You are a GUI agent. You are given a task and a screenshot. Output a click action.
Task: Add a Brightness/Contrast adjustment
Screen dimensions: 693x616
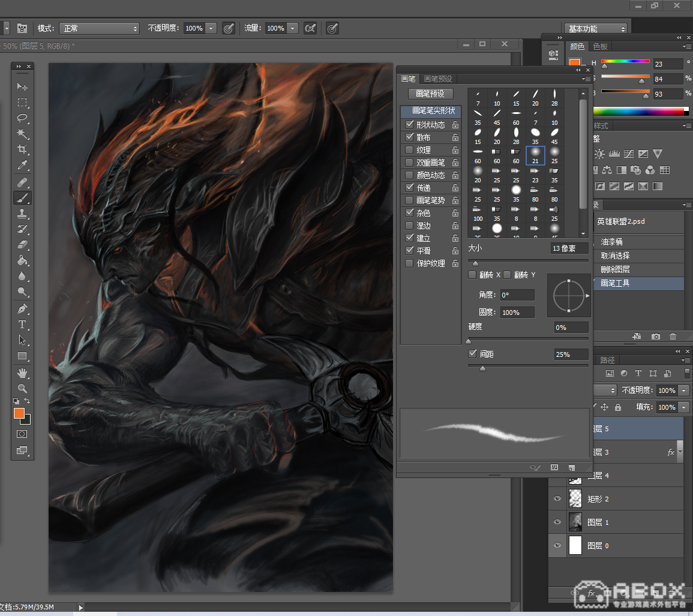pyautogui.click(x=600, y=154)
